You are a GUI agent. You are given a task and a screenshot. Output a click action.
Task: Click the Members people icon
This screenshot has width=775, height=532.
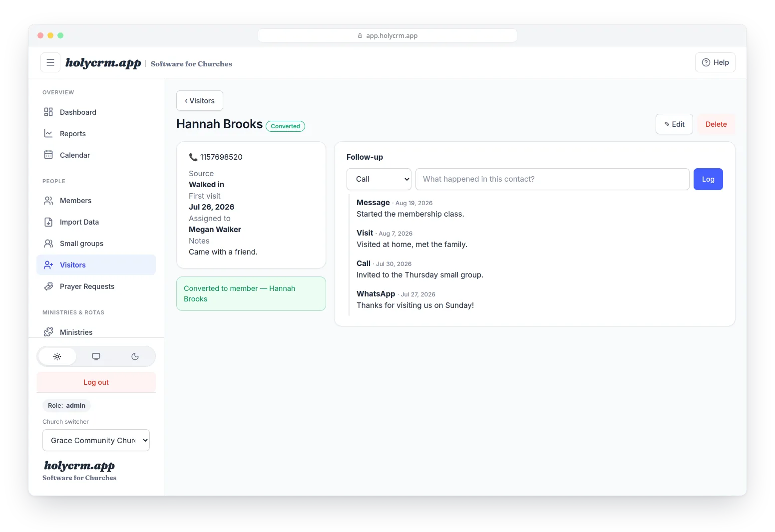tap(48, 200)
